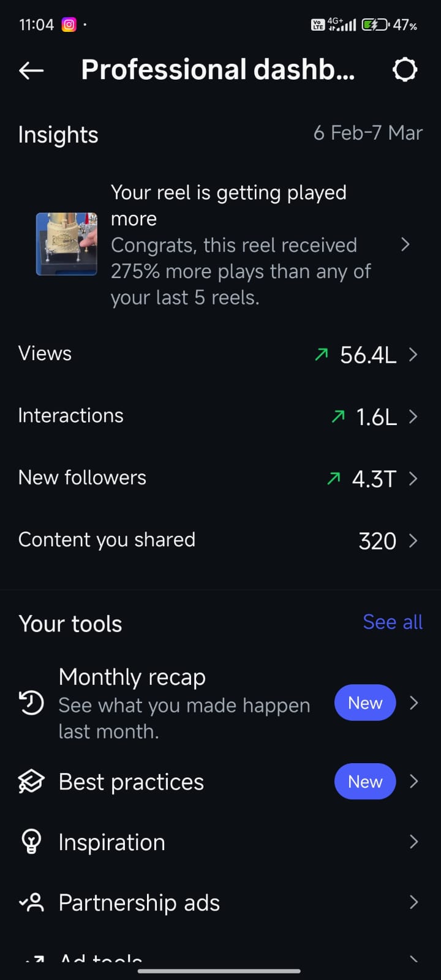Open the Partnership ads row
Viewport: 441px width, 980px height.
pos(221,902)
